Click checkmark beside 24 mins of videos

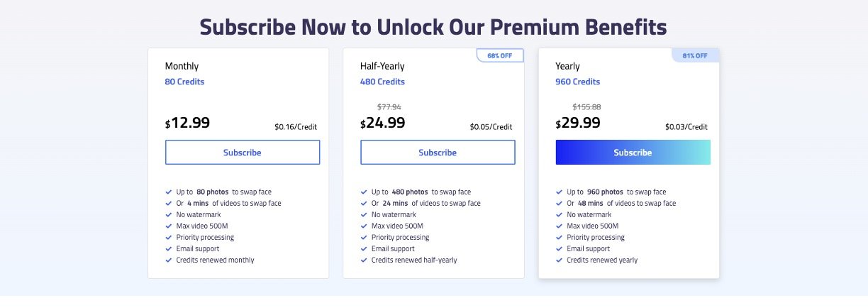pos(363,204)
